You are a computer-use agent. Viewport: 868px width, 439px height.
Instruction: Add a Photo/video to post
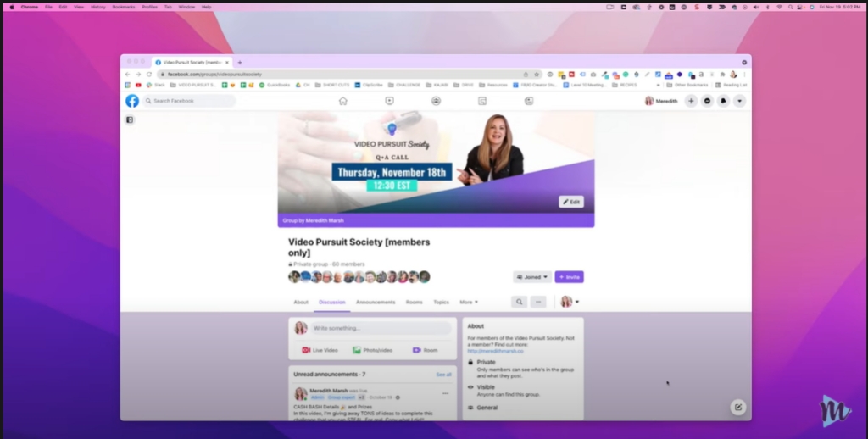[x=373, y=350]
